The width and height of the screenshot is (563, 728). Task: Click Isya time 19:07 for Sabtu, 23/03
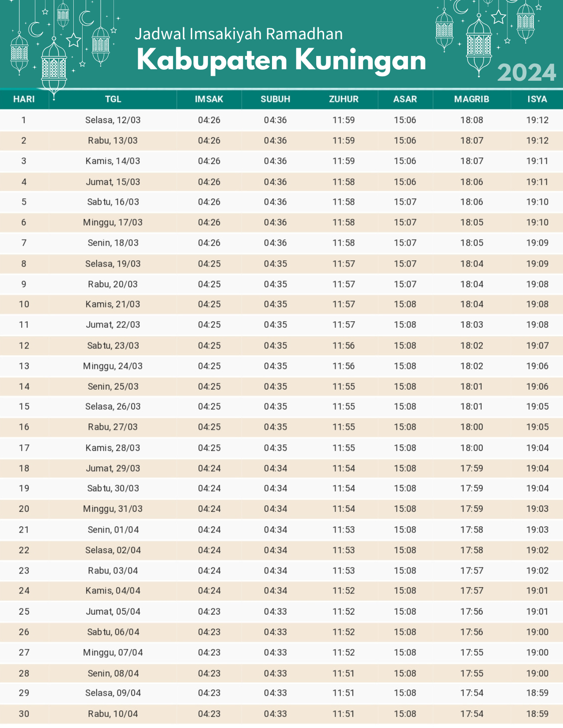(537, 345)
